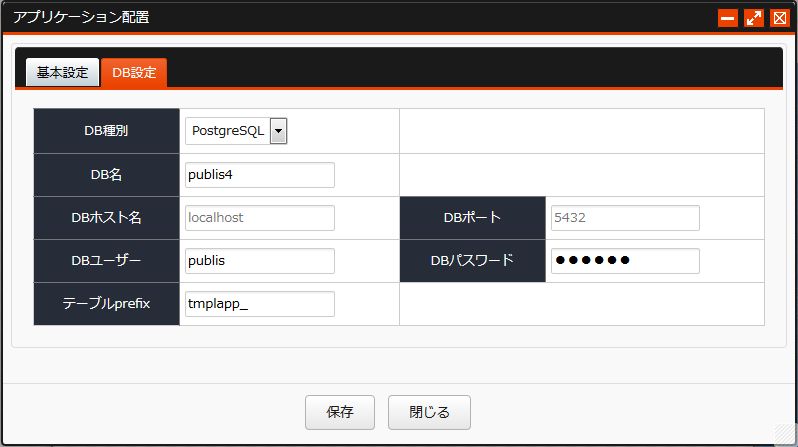This screenshot has width=798, height=447.
Task: Click the 保存 button
Action: pyautogui.click(x=340, y=412)
